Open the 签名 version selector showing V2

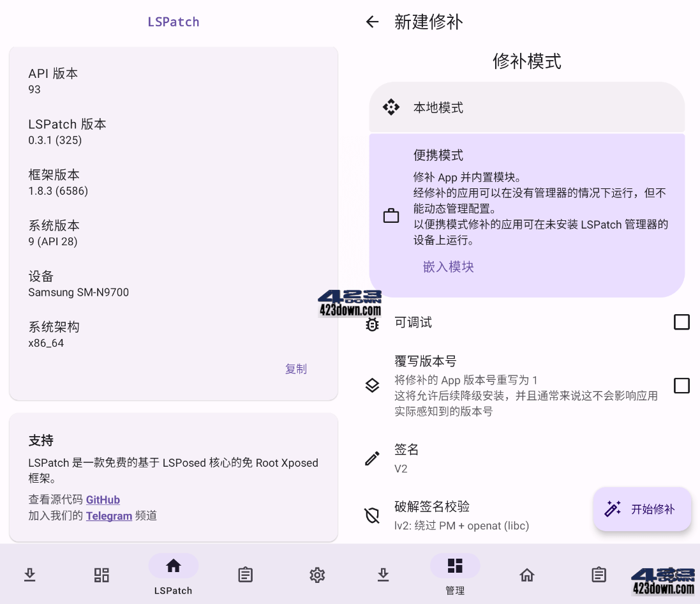[x=527, y=458]
